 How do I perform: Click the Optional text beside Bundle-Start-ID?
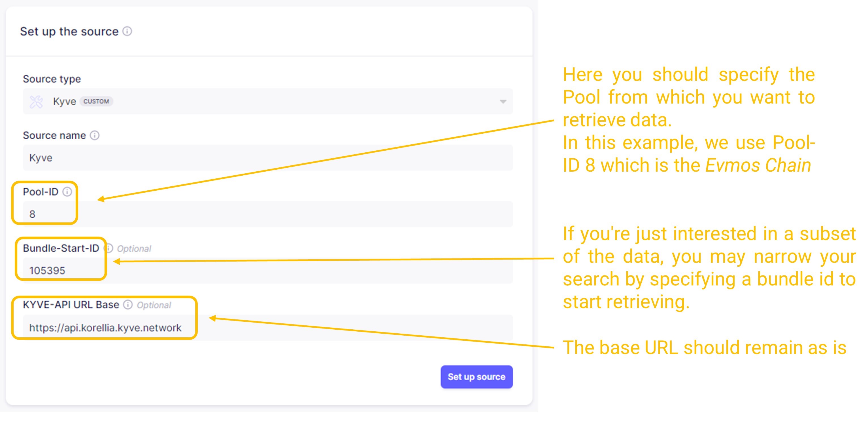coord(134,249)
